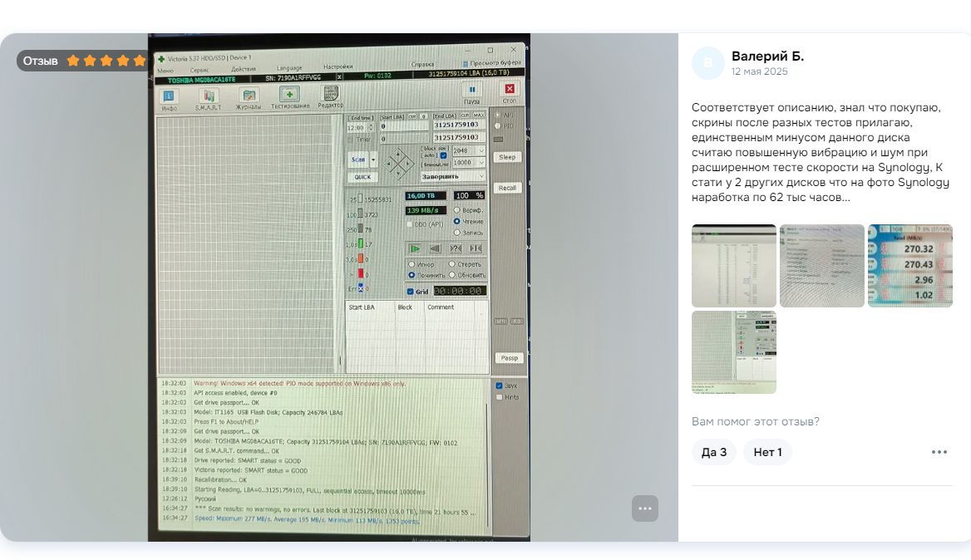The image size is (971, 560).
Task: Click the random seek question-mark icon
Action: [456, 248]
